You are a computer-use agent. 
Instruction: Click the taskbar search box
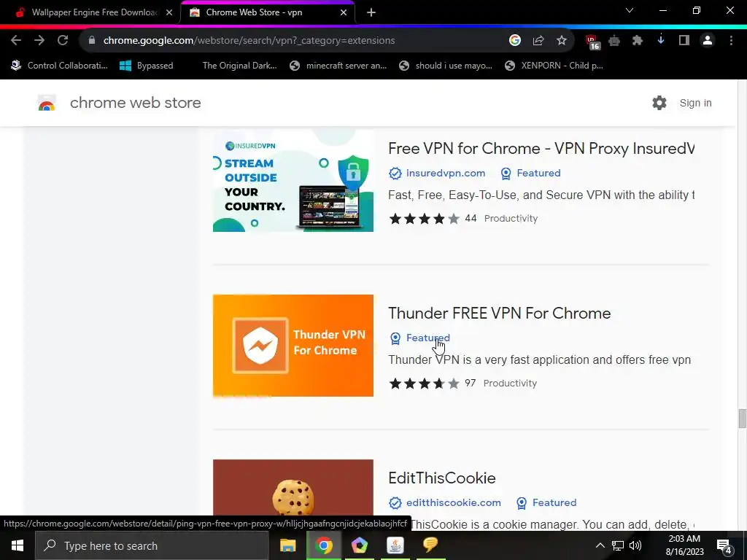point(152,545)
